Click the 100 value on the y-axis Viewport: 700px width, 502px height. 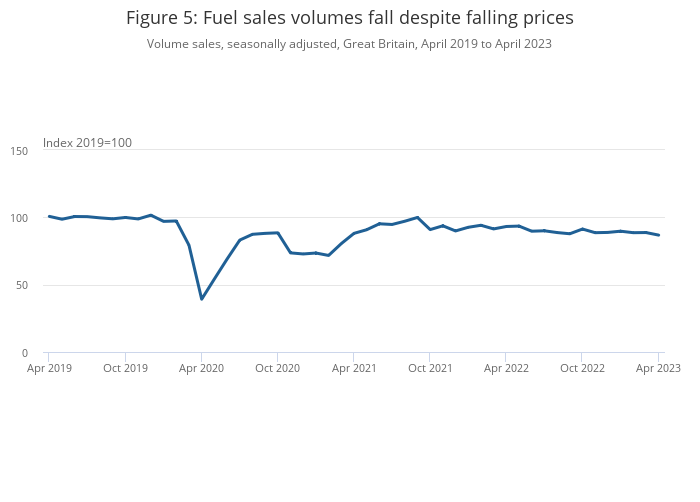pyautogui.click(x=20, y=218)
